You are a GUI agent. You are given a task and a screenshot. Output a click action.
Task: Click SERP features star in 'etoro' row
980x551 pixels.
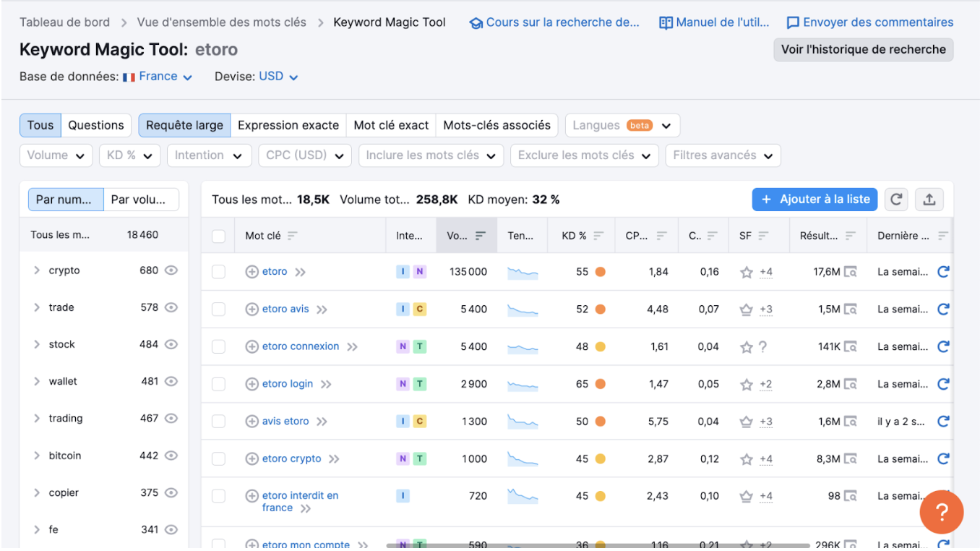tap(747, 273)
